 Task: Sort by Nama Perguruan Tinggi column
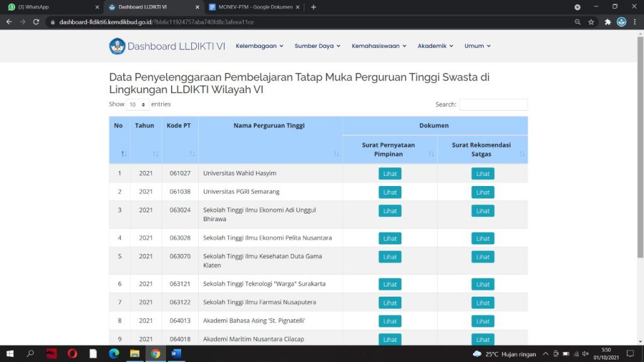coord(269,140)
